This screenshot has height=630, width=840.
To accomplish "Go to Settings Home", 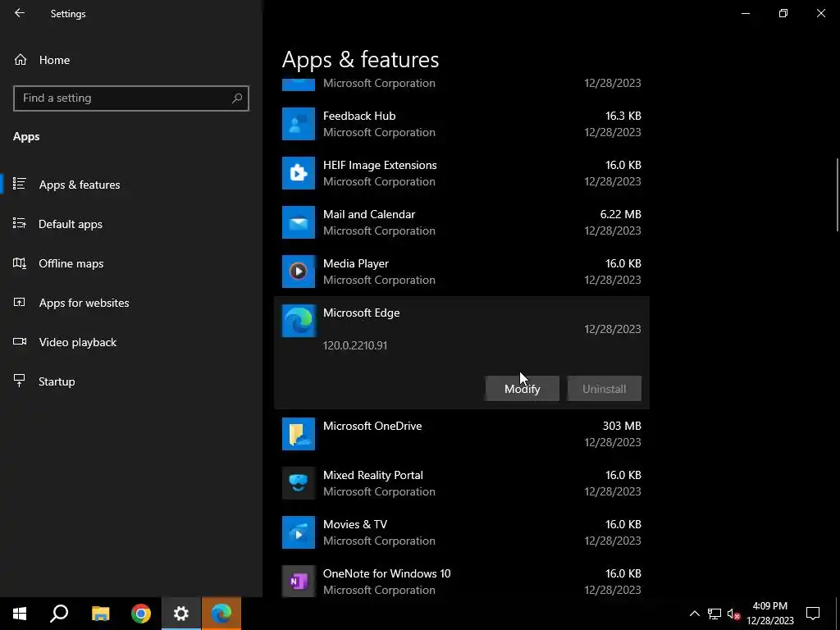I will coord(54,60).
